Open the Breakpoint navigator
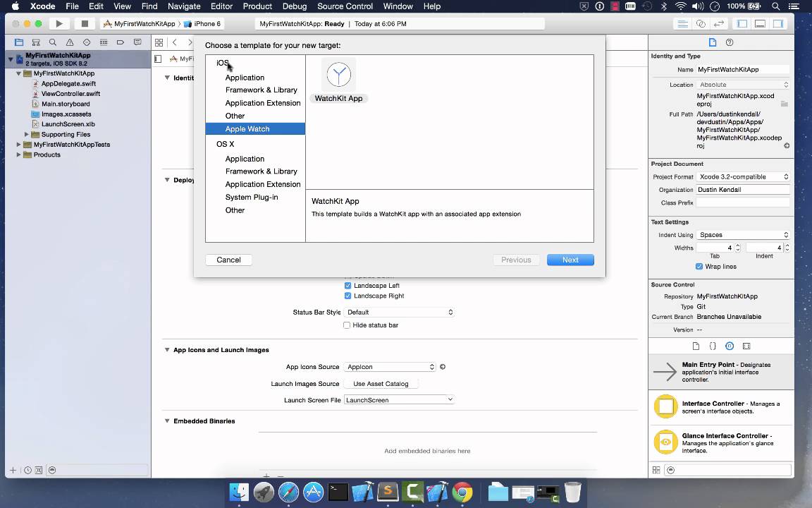812x508 pixels. tap(120, 42)
